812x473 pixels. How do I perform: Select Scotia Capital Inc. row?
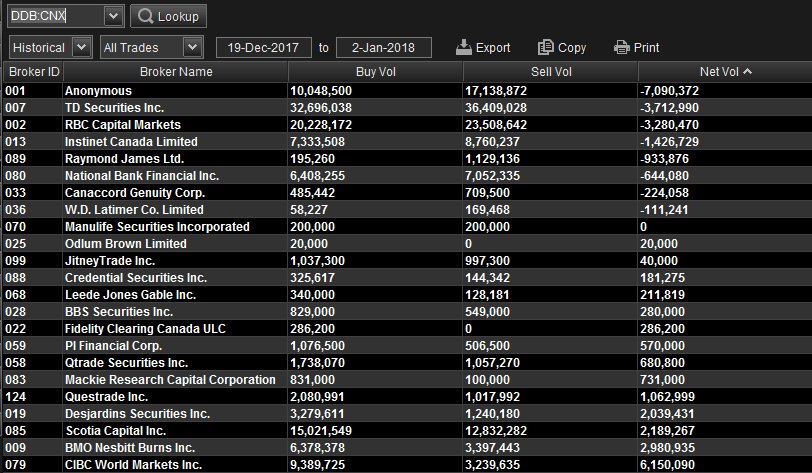(x=407, y=431)
